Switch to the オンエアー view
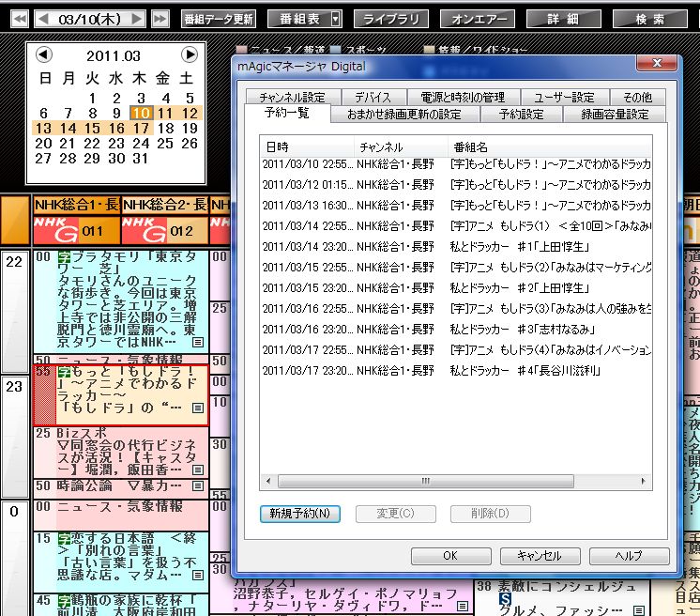 pyautogui.click(x=478, y=19)
